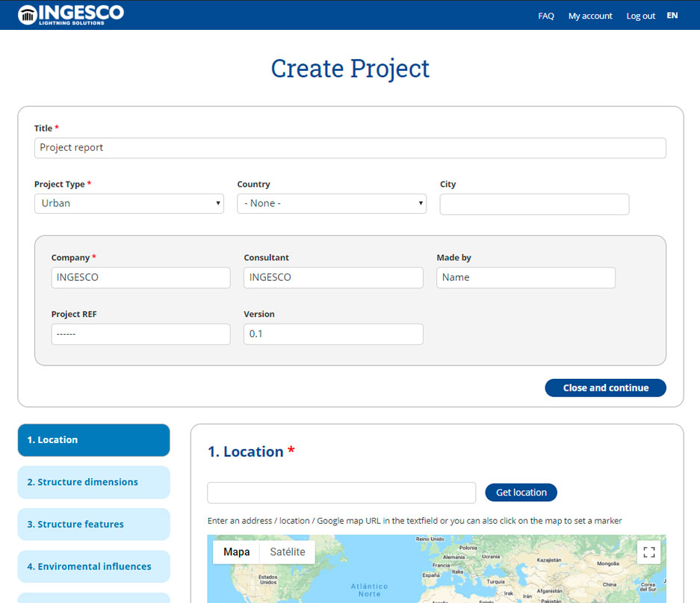Expand the Project Type dropdown
This screenshot has height=603, width=700.
[128, 203]
